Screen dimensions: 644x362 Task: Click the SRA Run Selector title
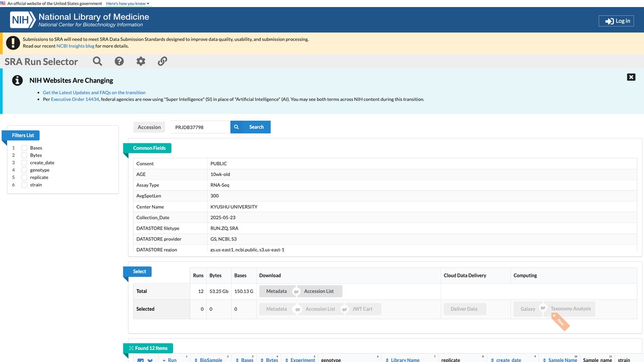click(x=41, y=61)
